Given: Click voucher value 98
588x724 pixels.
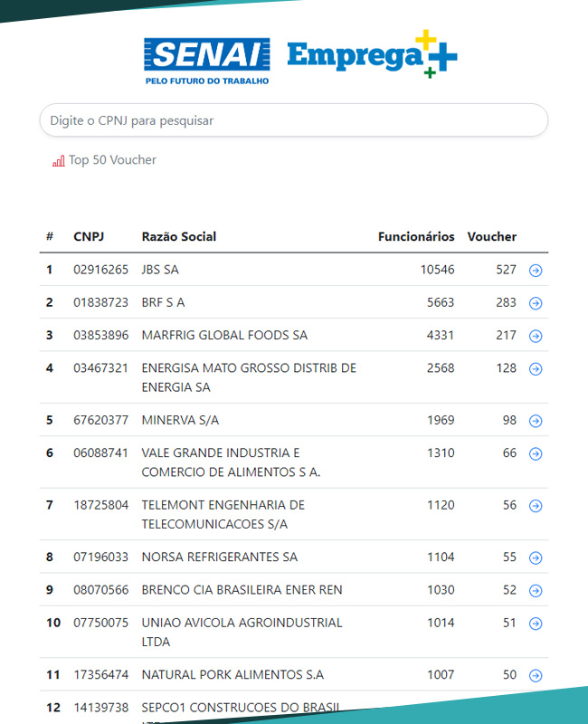Looking at the screenshot, I should pos(509,420).
